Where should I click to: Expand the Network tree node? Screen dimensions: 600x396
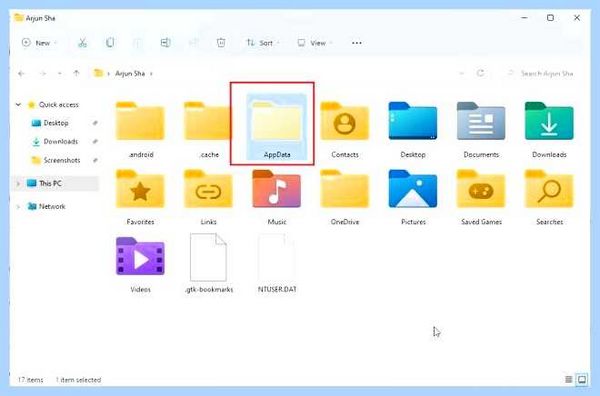tap(18, 207)
